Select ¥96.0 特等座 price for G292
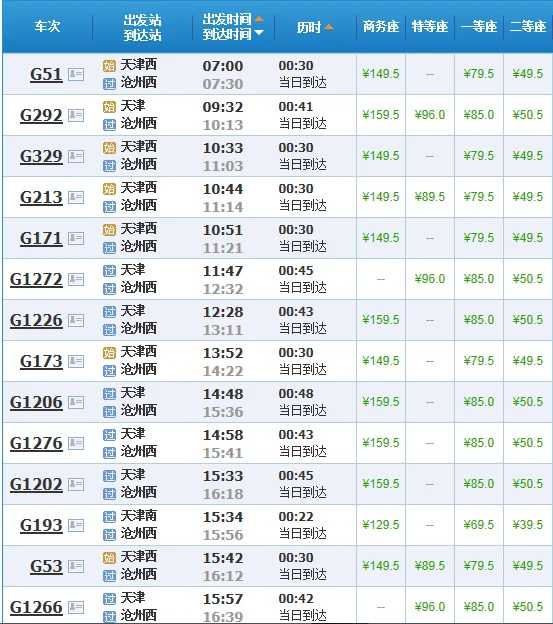 [430, 115]
